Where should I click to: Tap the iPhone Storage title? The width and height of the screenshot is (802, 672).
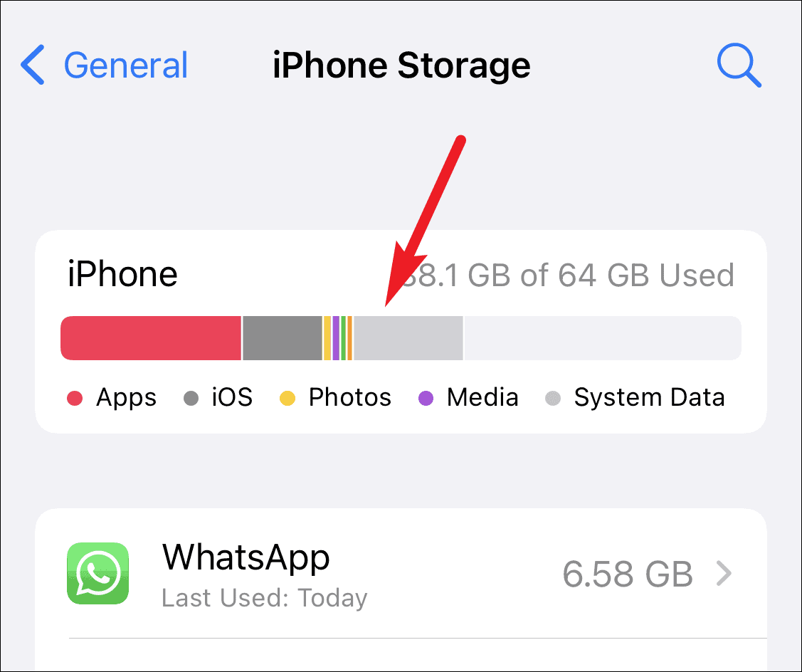(x=401, y=65)
